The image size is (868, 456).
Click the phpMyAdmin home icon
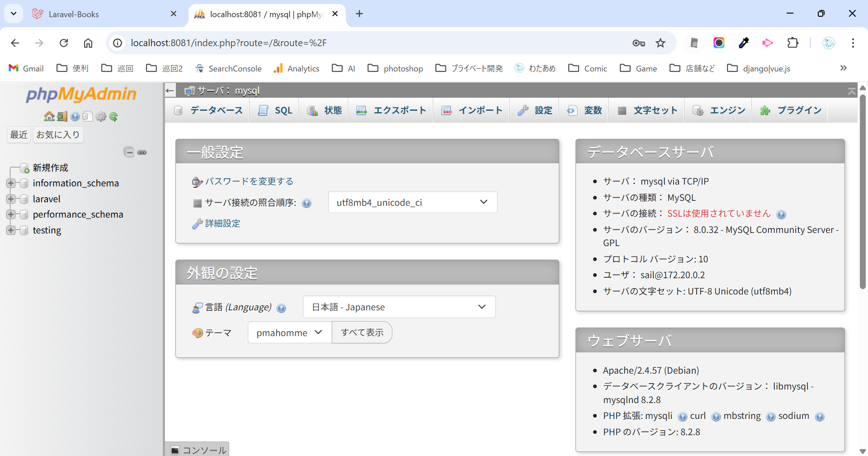[49, 117]
